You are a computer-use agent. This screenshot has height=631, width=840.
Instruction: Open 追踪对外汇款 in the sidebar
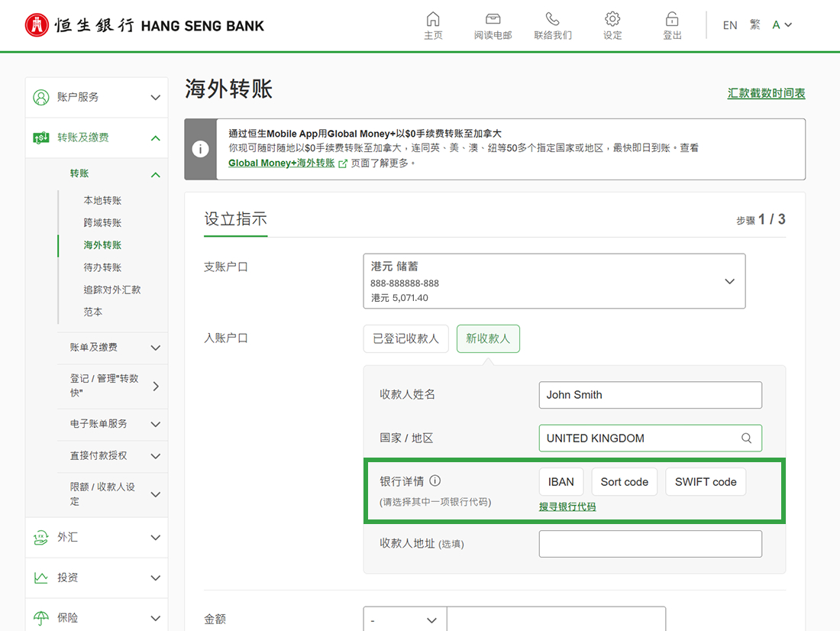[x=112, y=290]
